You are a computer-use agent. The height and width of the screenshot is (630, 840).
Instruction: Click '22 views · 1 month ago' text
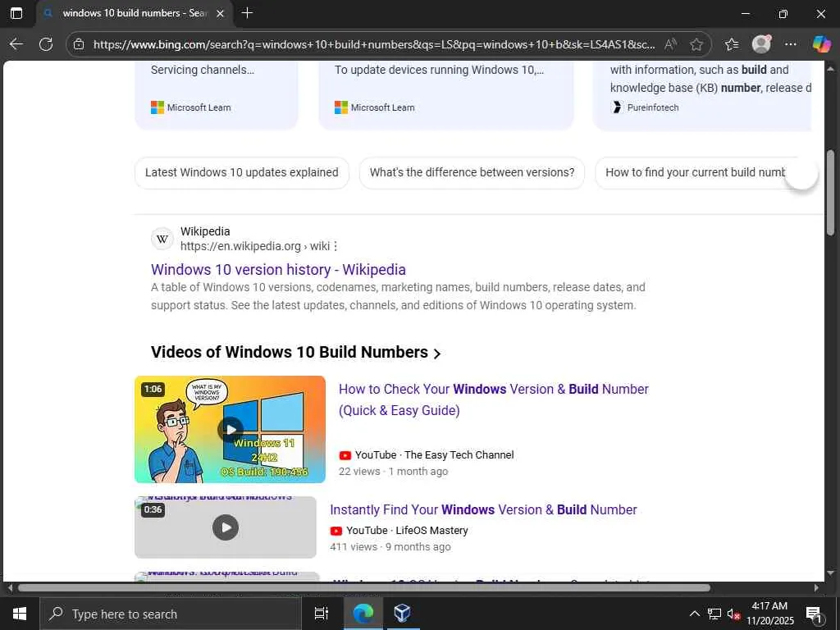tap(393, 472)
